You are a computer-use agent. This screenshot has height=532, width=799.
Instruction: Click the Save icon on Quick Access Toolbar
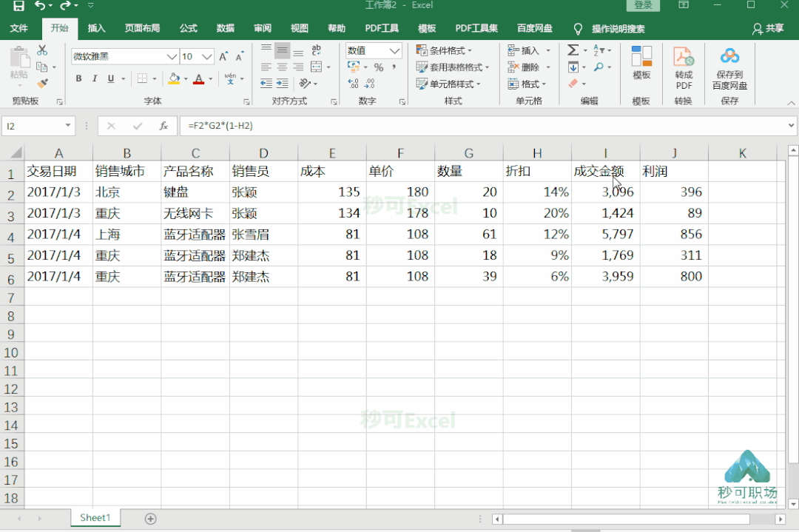17,5
